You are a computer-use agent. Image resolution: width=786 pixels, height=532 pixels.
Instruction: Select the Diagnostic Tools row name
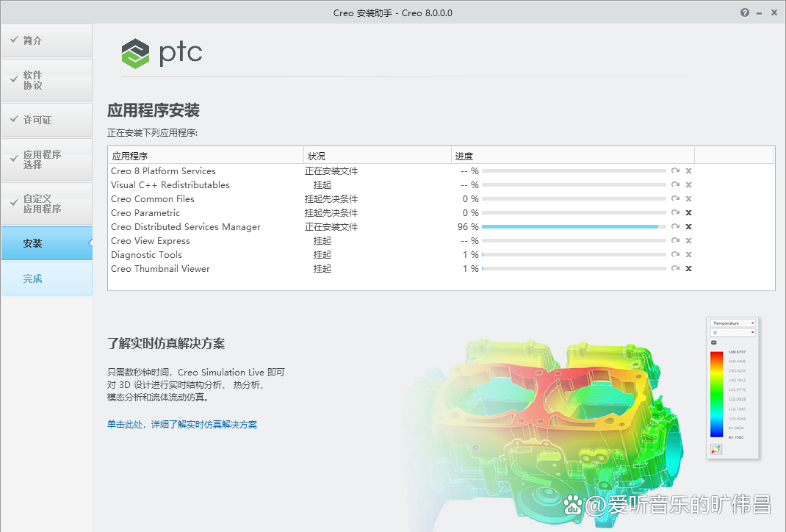[x=146, y=255]
